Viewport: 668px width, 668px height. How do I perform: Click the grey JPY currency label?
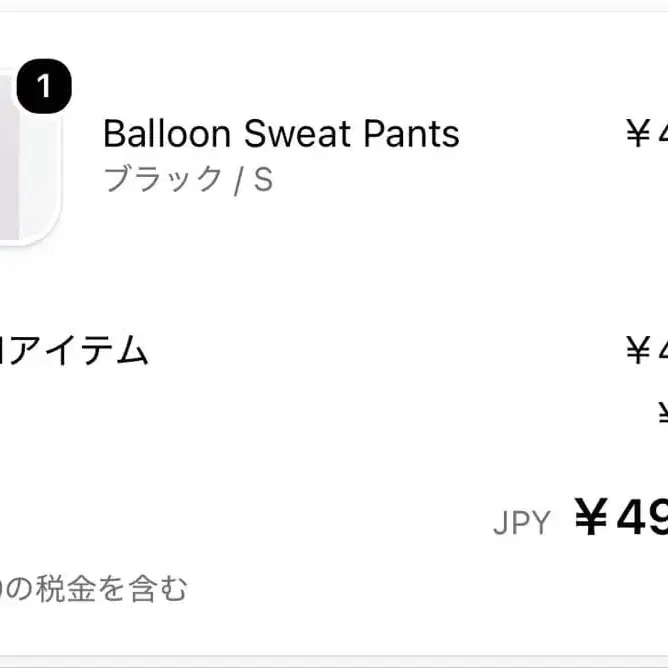522,522
